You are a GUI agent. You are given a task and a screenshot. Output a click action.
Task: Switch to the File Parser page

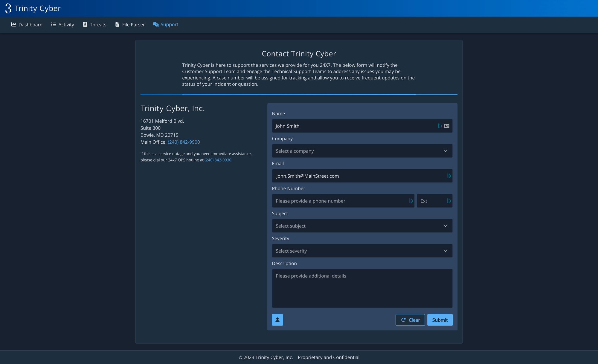tap(130, 24)
